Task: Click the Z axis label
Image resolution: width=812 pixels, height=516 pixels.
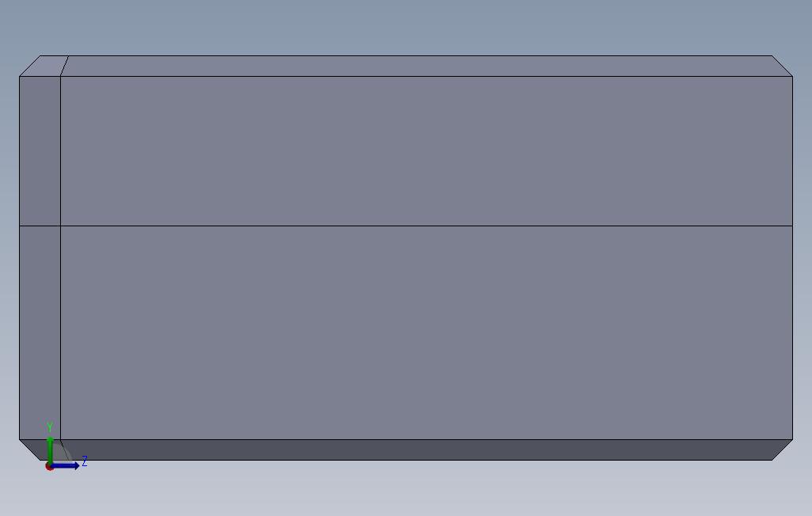Action: pyautogui.click(x=85, y=461)
